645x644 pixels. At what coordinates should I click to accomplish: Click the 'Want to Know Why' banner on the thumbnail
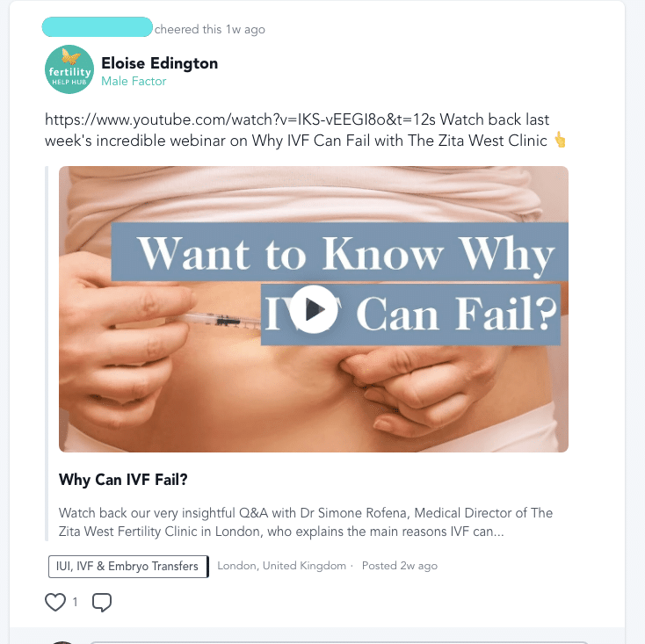pos(340,252)
